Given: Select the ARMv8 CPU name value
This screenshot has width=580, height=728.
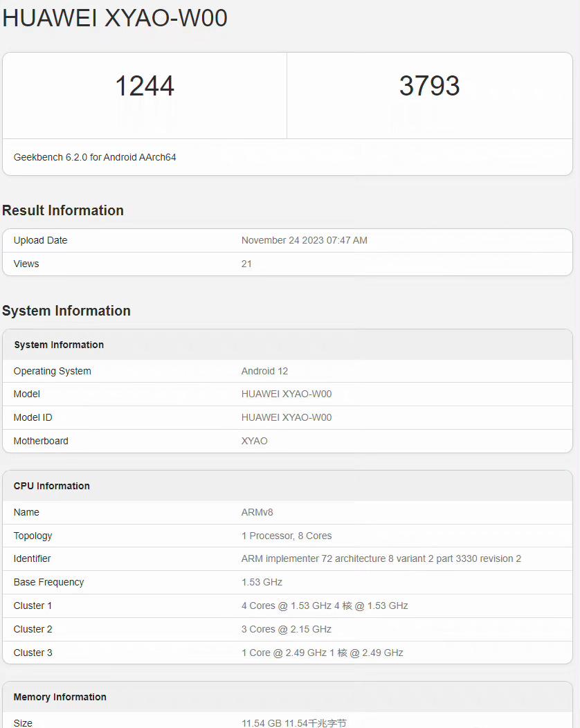Looking at the screenshot, I should tap(257, 512).
